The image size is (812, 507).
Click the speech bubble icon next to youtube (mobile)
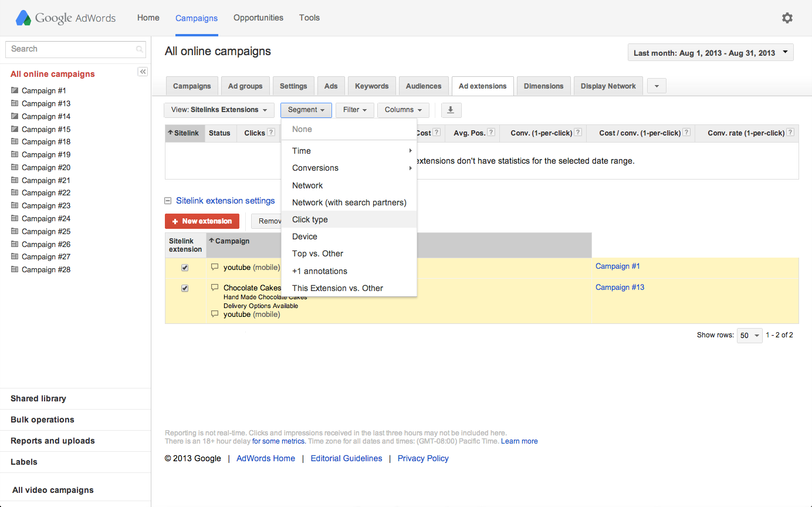click(214, 267)
